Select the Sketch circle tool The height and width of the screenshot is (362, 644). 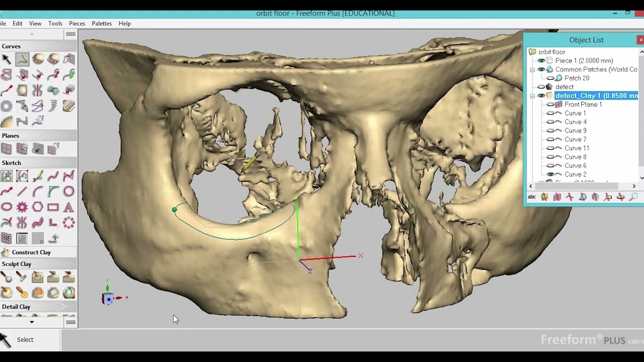(69, 192)
